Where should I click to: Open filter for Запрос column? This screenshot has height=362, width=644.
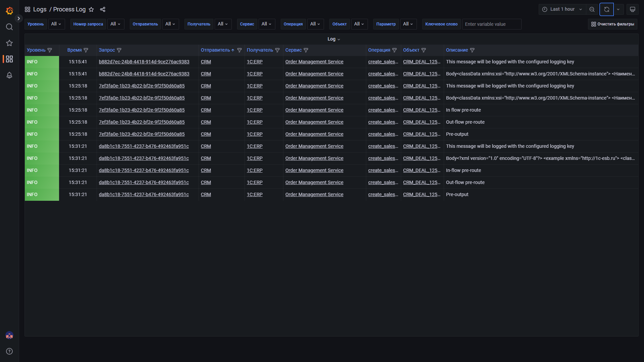[119, 50]
